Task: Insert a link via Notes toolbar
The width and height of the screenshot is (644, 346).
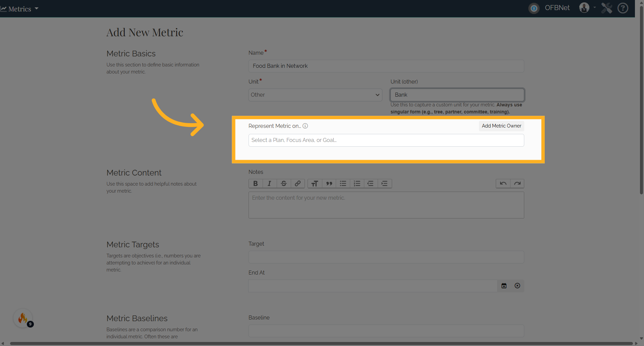Action: tap(298, 184)
